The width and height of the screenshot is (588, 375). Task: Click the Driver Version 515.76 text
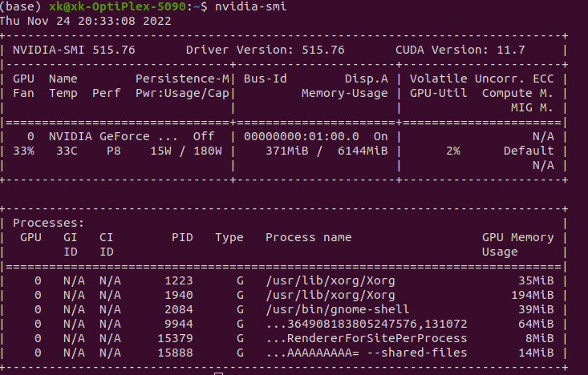(x=266, y=50)
